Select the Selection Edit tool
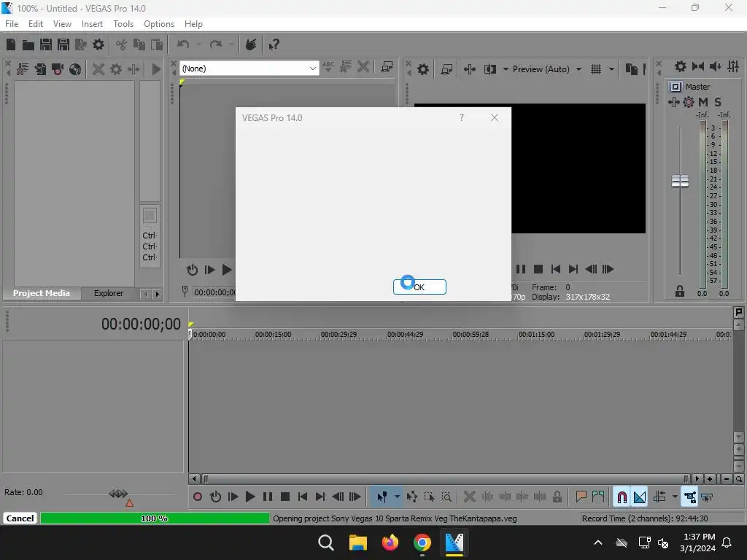The height and width of the screenshot is (560, 747). (429, 497)
